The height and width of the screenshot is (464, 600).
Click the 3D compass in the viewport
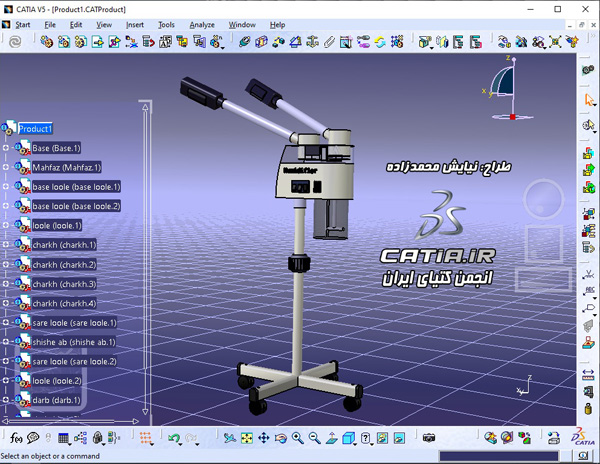click(506, 88)
